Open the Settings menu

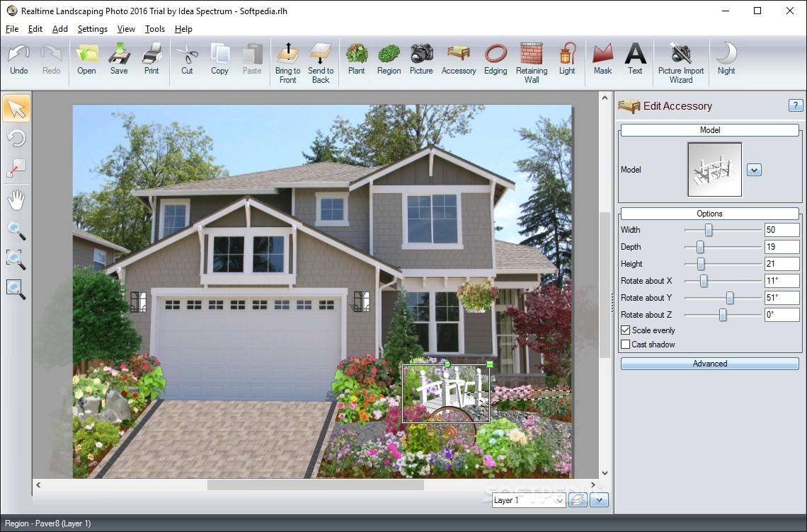pyautogui.click(x=93, y=29)
